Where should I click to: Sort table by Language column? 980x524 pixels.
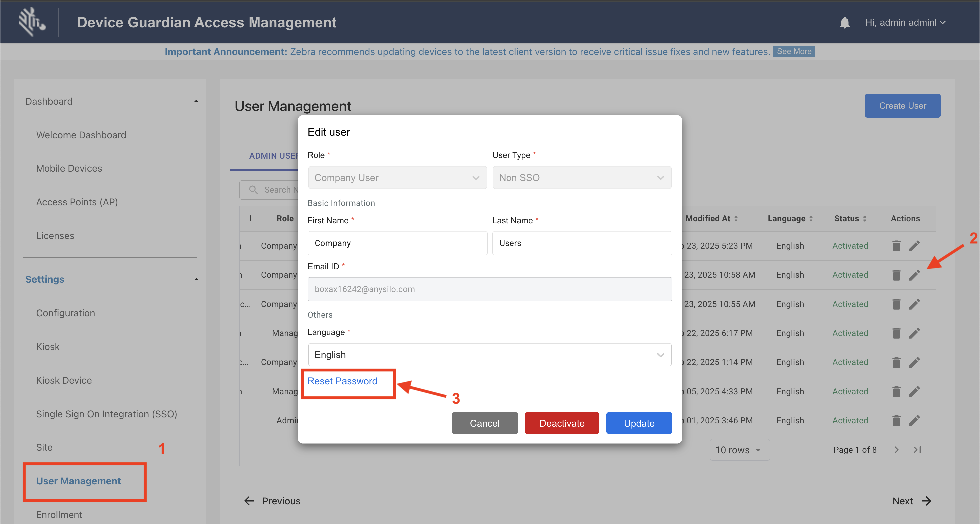tap(811, 218)
